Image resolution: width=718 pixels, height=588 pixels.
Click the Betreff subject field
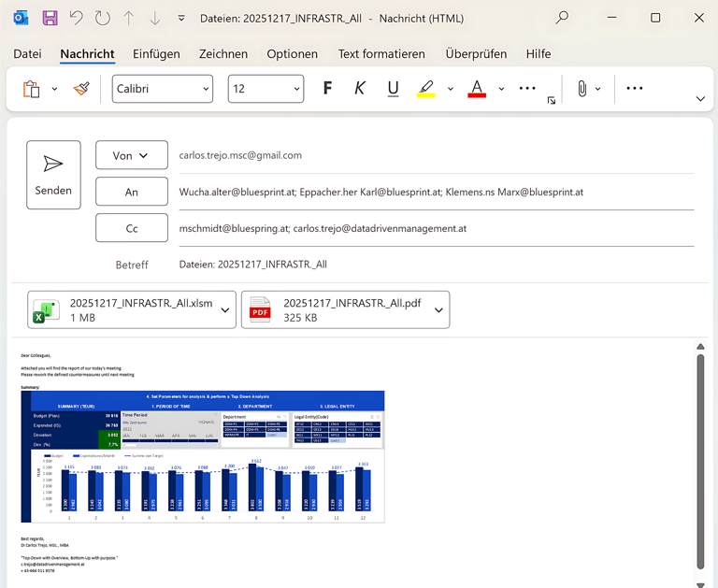point(435,265)
